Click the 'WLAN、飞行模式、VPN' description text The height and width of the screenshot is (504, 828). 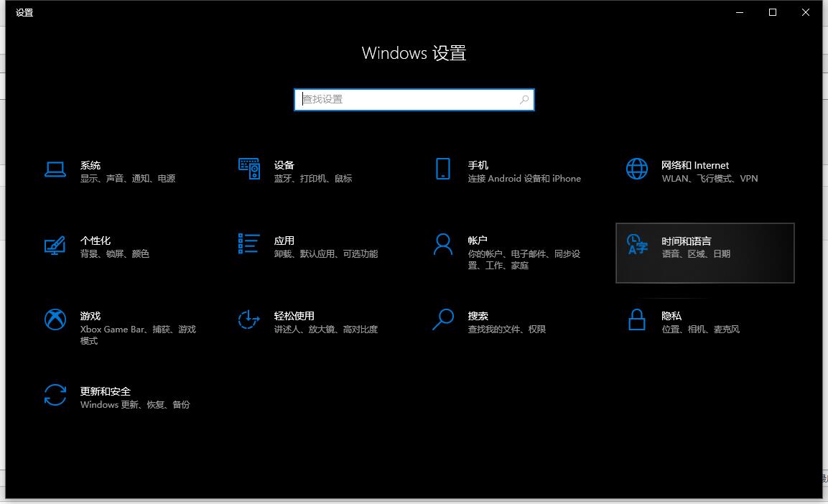[x=710, y=179]
